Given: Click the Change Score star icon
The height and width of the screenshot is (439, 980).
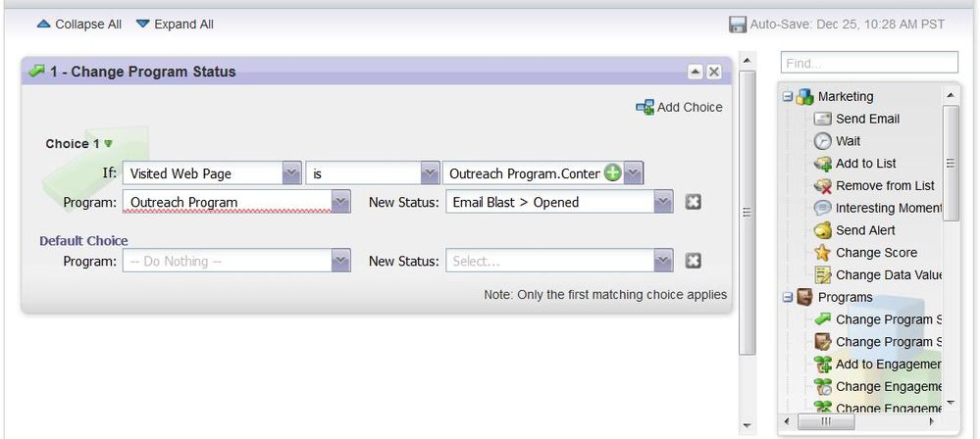Looking at the screenshot, I should click(x=822, y=253).
